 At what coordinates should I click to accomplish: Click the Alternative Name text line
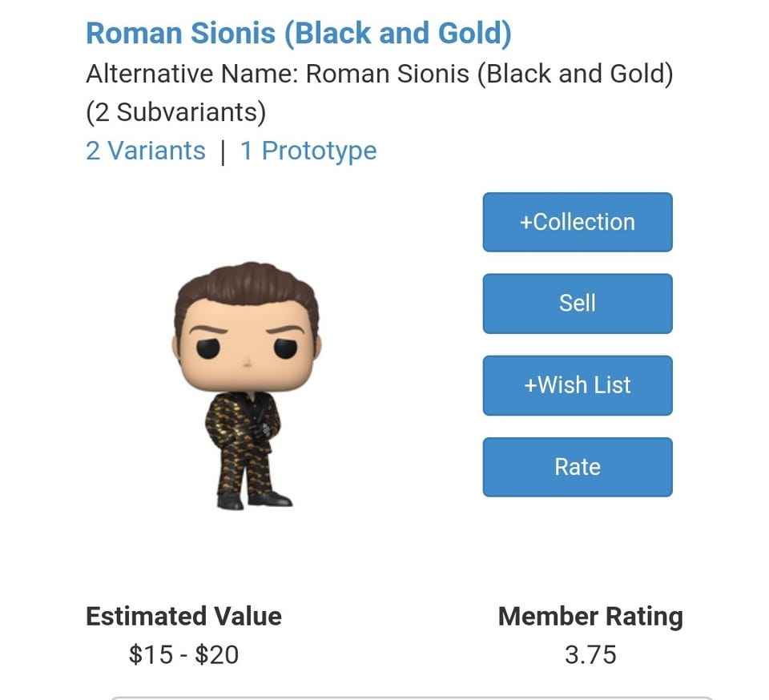(x=379, y=74)
